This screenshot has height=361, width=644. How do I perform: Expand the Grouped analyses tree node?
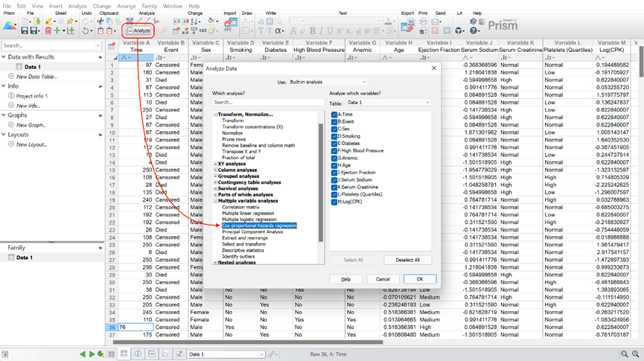pos(216,176)
